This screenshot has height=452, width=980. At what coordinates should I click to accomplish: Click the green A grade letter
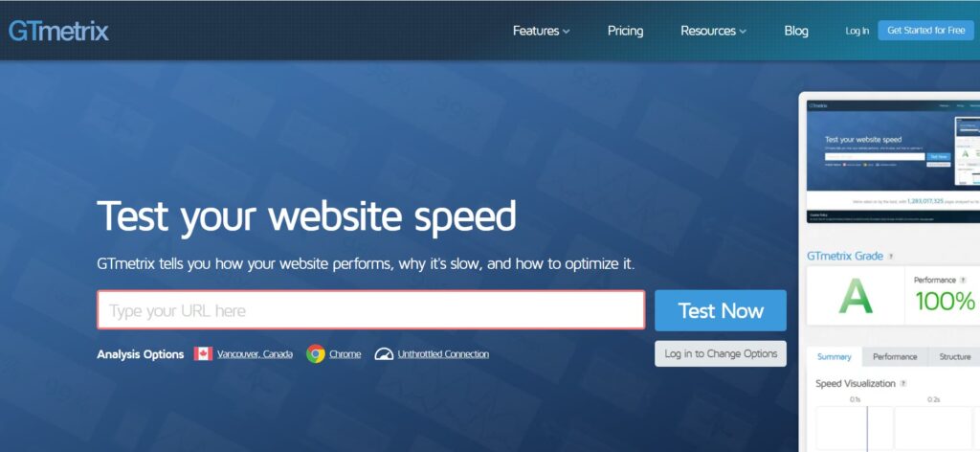[855, 296]
